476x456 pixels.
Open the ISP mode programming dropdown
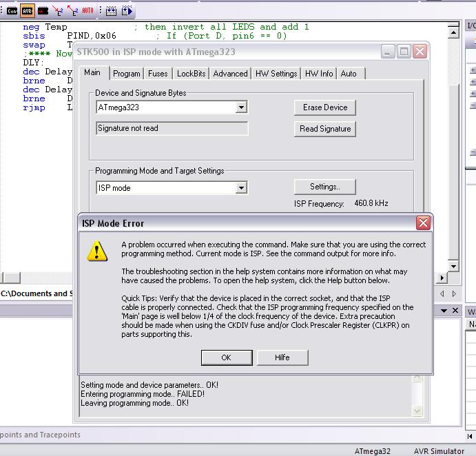[x=241, y=188]
